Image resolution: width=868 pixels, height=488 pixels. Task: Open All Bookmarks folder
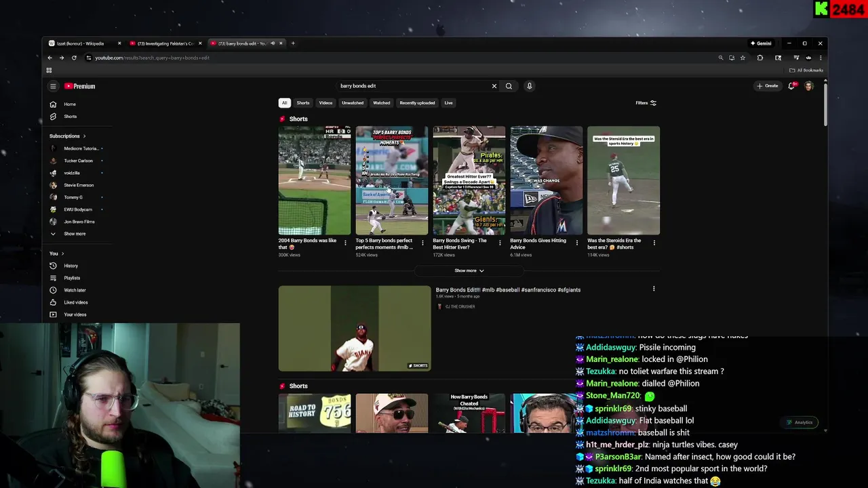click(x=806, y=70)
